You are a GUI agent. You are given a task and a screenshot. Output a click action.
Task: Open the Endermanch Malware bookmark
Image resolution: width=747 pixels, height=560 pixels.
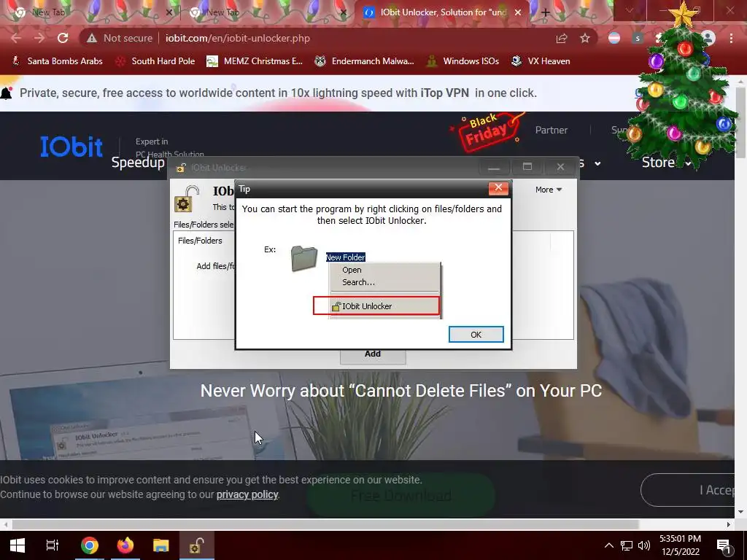[x=365, y=61]
